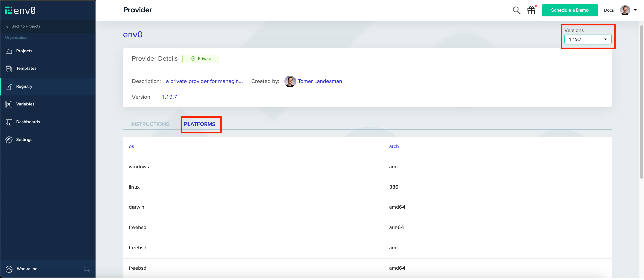Click the user avatar in top bar
Screen dimensions: 644x280
[625, 10]
